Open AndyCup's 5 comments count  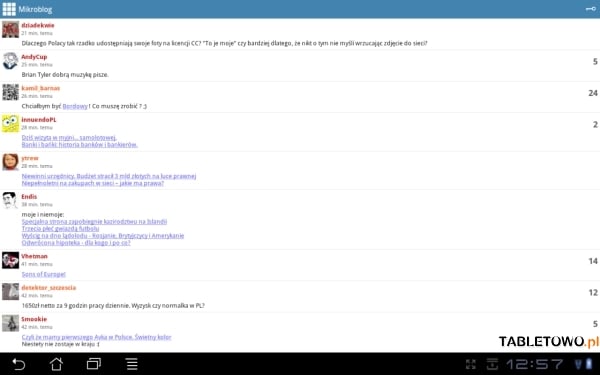(595, 61)
